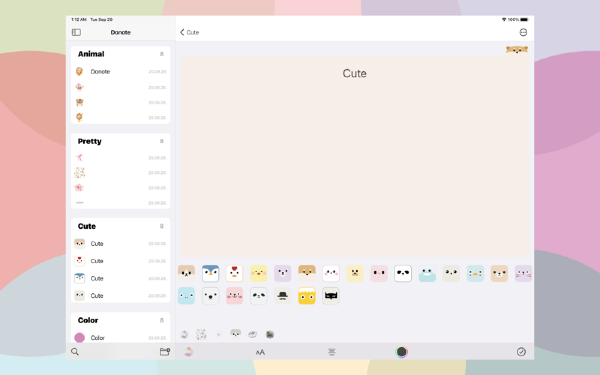This screenshot has width=600, height=375.
Task: Toggle the sidebar panel icon
Action: tap(76, 32)
